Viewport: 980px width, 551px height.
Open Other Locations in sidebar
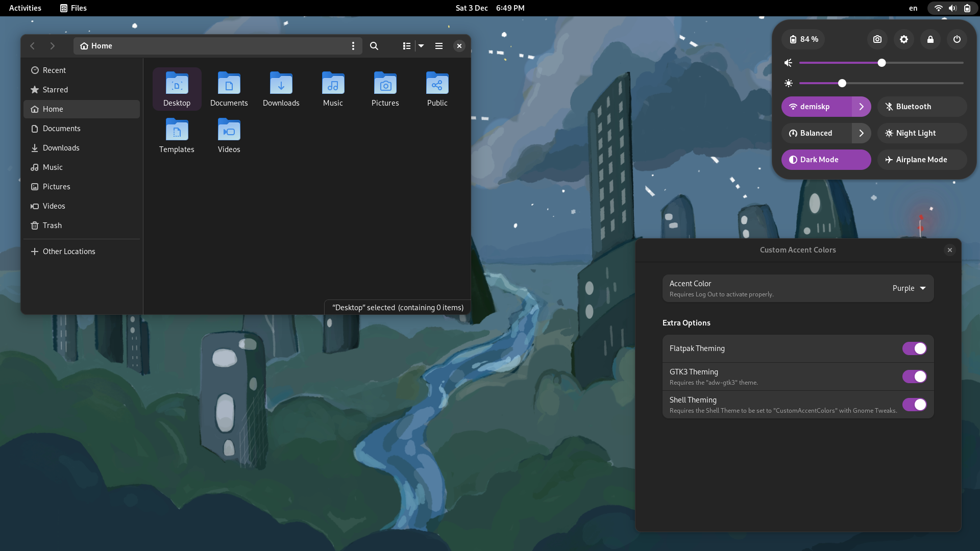coord(69,251)
